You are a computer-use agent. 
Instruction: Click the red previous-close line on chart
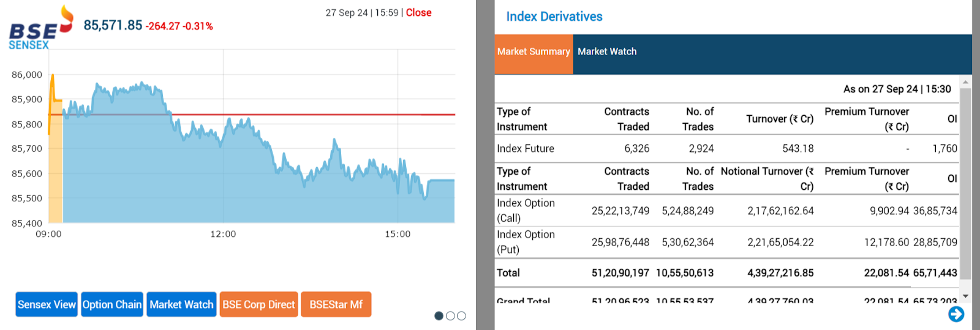(x=306, y=114)
